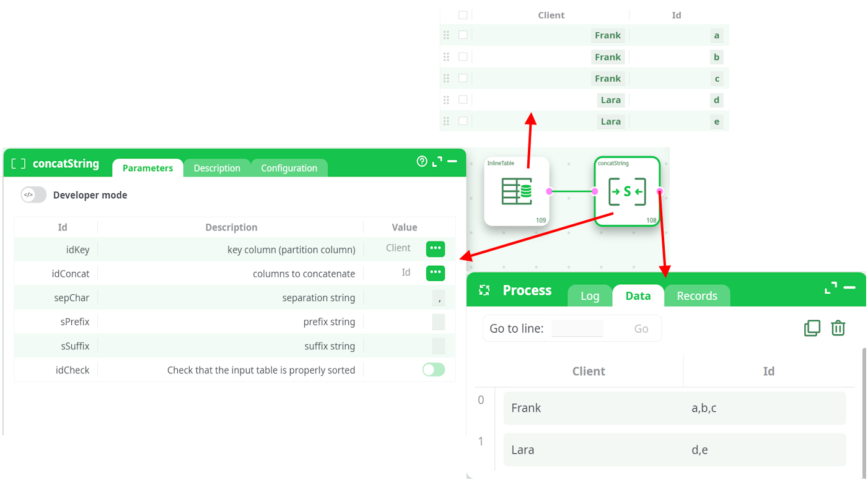The width and height of the screenshot is (868, 480).
Task: Toggle idCheck sorted-table switch
Action: pyautogui.click(x=434, y=370)
